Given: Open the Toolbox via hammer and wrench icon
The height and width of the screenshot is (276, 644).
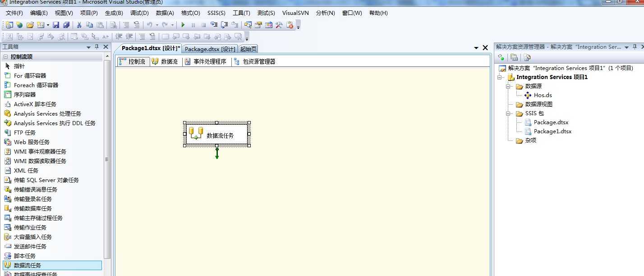Looking at the screenshot, I should [279, 25].
